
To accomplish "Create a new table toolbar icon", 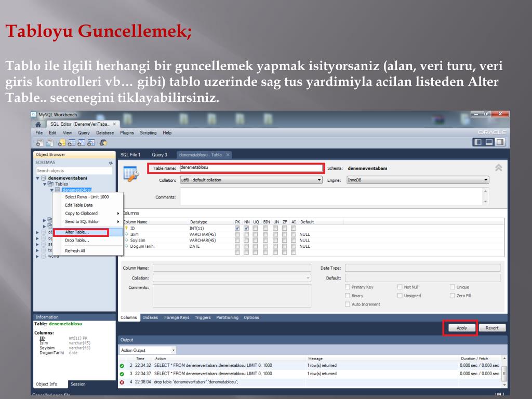I will tap(71, 143).
